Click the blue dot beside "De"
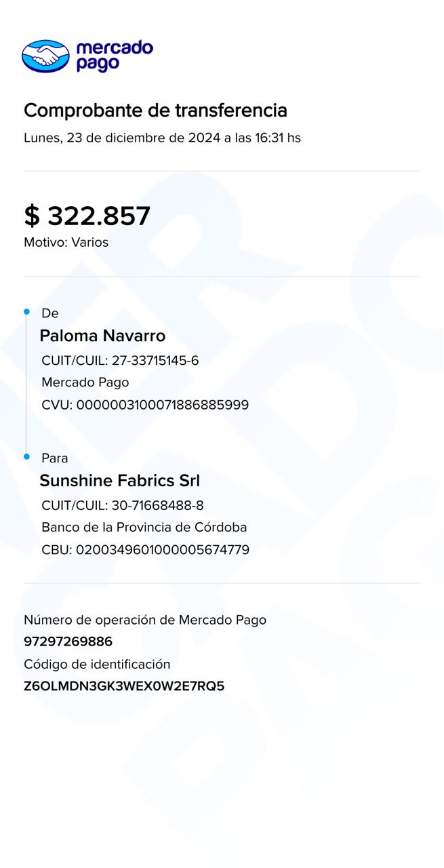 [x=26, y=312]
